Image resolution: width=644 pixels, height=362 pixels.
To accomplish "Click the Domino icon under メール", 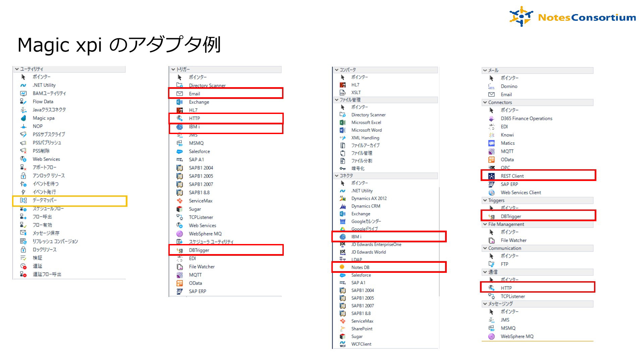I will [x=491, y=86].
